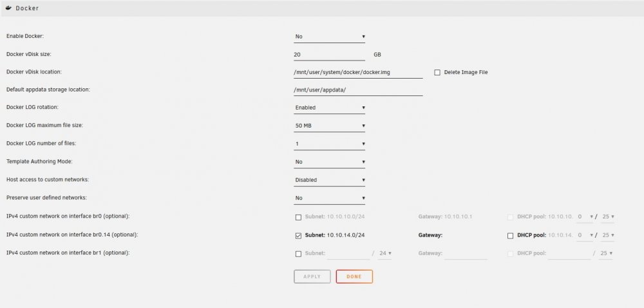Screen dimensions: 644x308
Task: Open the br0 DHCP pool host dropdown
Action: 585,217
